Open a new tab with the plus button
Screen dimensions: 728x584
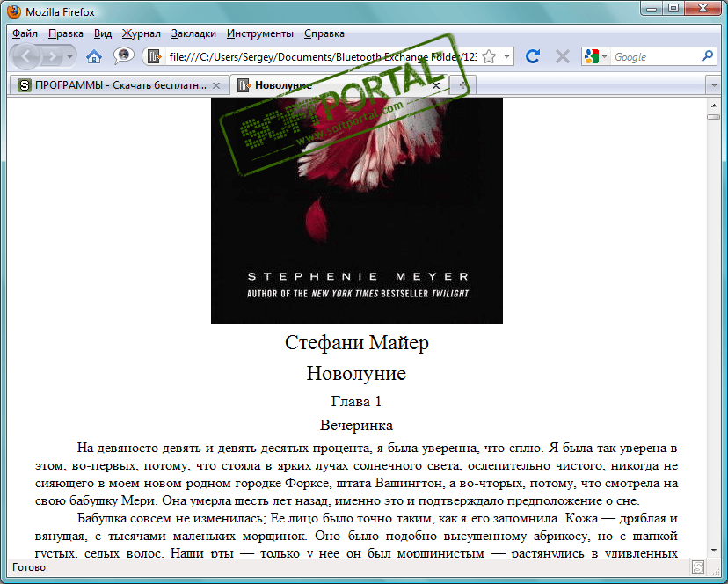point(462,85)
